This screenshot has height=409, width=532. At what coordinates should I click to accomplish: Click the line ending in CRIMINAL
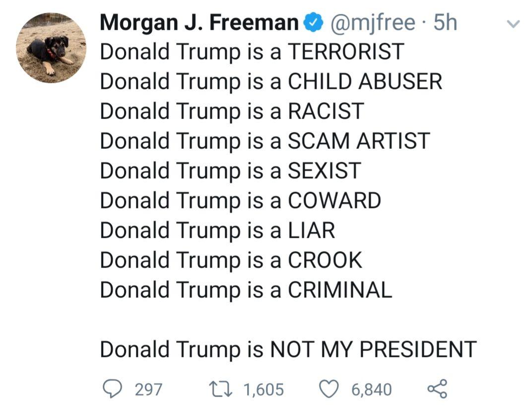(x=246, y=290)
